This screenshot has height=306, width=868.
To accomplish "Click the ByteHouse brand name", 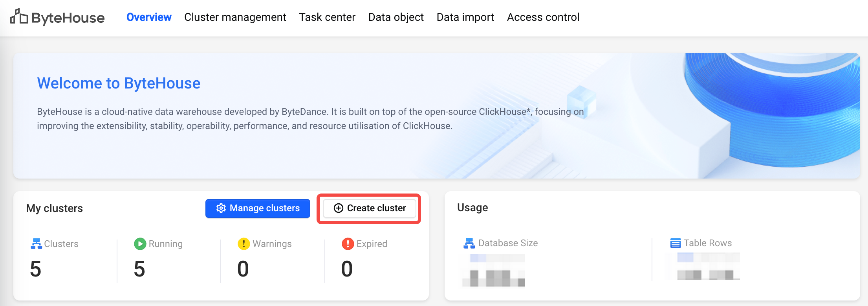I will (x=68, y=18).
